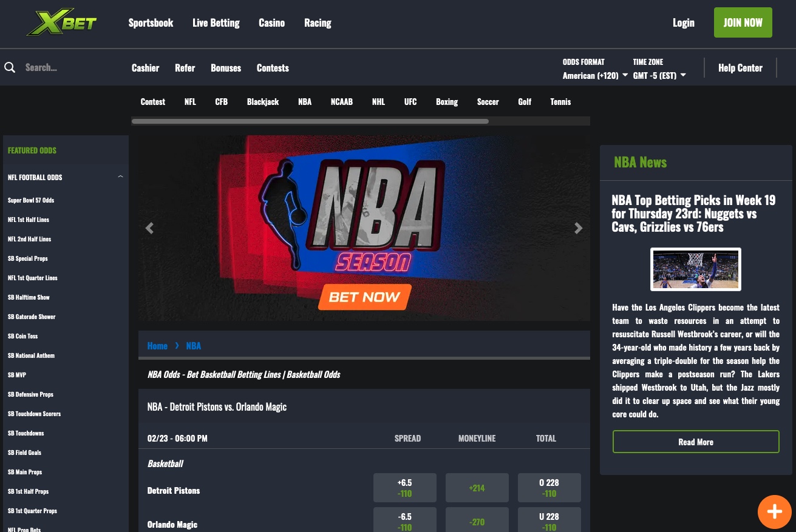Click into the Search field

pyautogui.click(x=67, y=67)
